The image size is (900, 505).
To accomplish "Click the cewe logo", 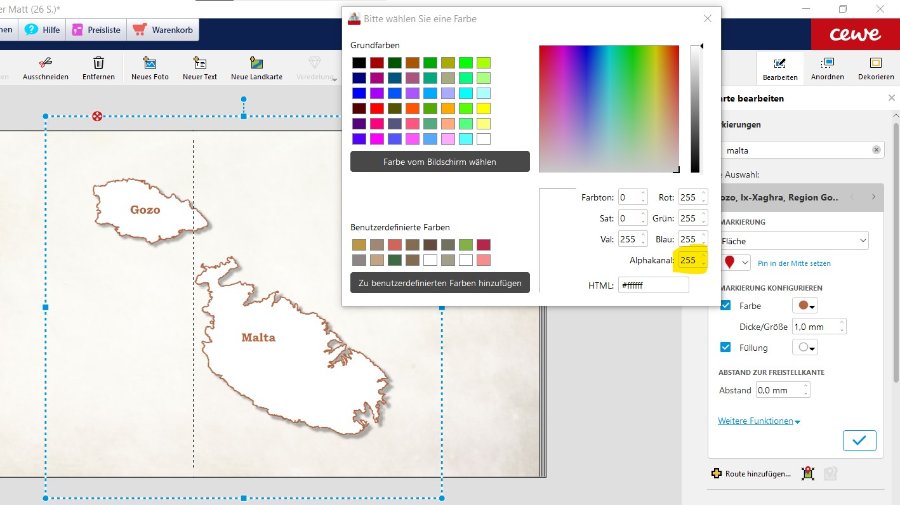I will tap(855, 34).
